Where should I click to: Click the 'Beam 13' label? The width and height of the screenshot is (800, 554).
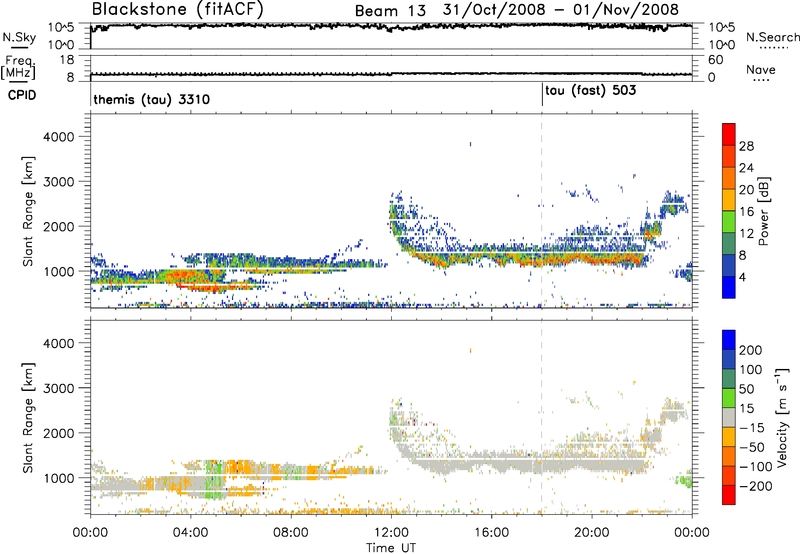point(390,11)
